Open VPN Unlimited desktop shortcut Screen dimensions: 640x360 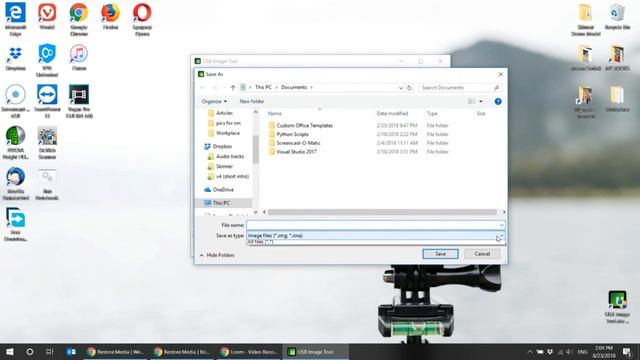(x=47, y=60)
